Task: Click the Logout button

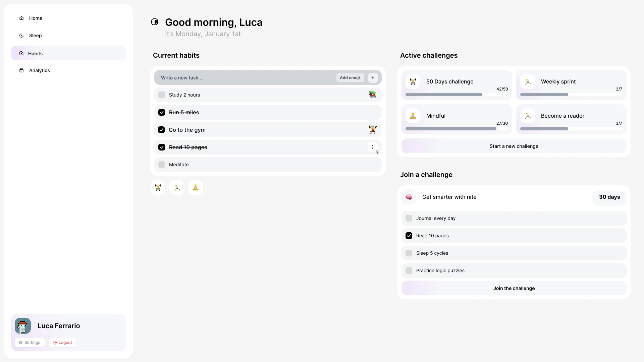Action: pyautogui.click(x=63, y=343)
